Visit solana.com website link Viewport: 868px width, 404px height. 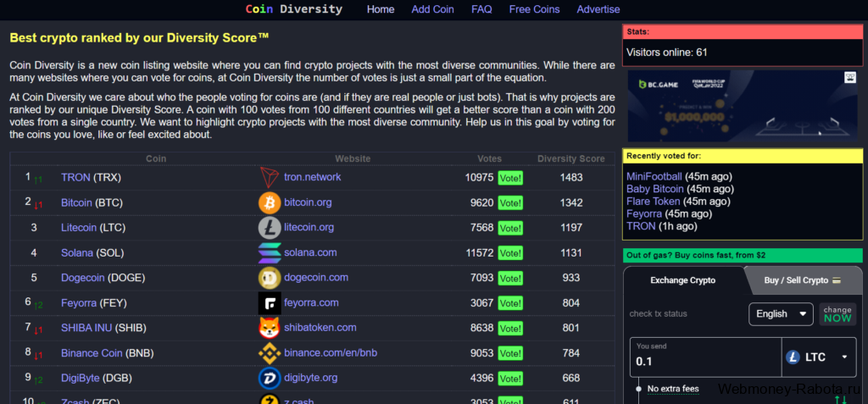pyautogui.click(x=310, y=253)
